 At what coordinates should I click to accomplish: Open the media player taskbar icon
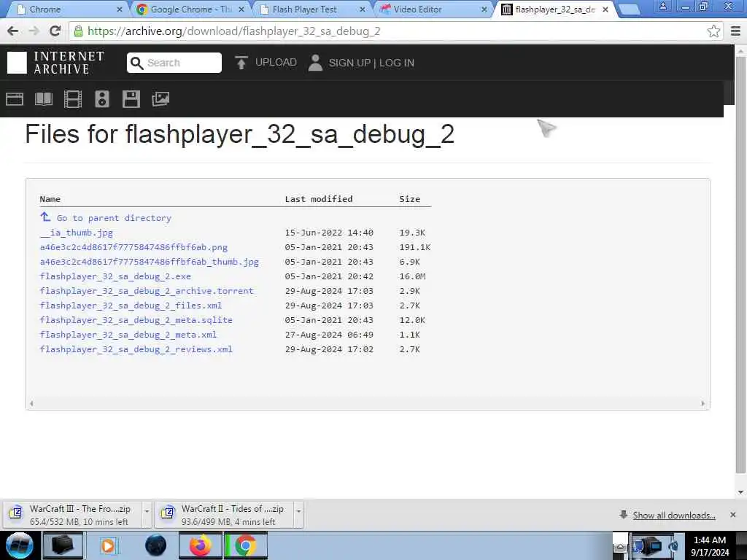point(108,545)
